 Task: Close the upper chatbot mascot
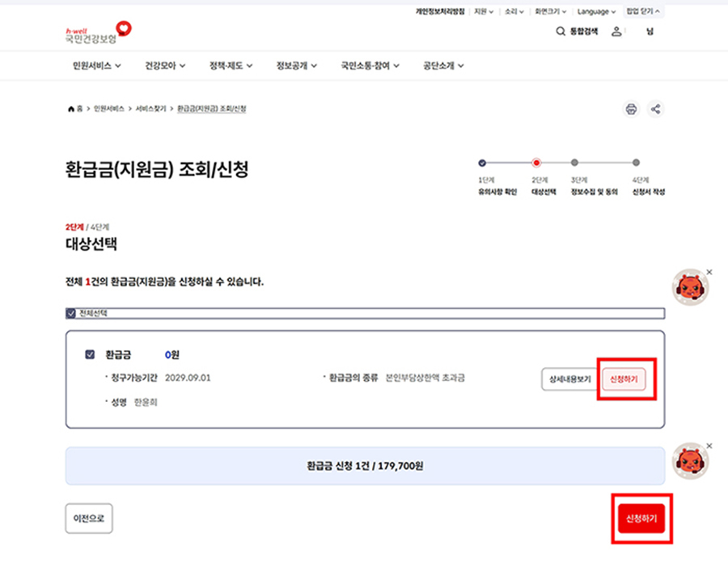[x=709, y=272]
